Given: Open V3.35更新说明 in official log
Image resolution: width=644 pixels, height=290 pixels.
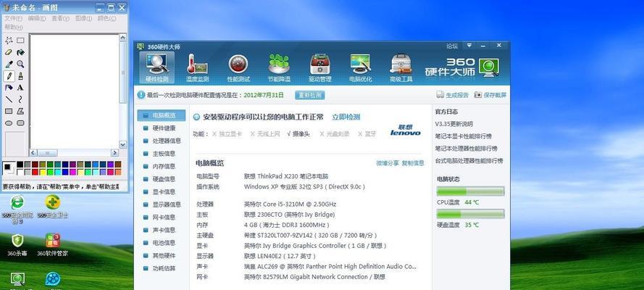Looking at the screenshot, I should click(453, 124).
